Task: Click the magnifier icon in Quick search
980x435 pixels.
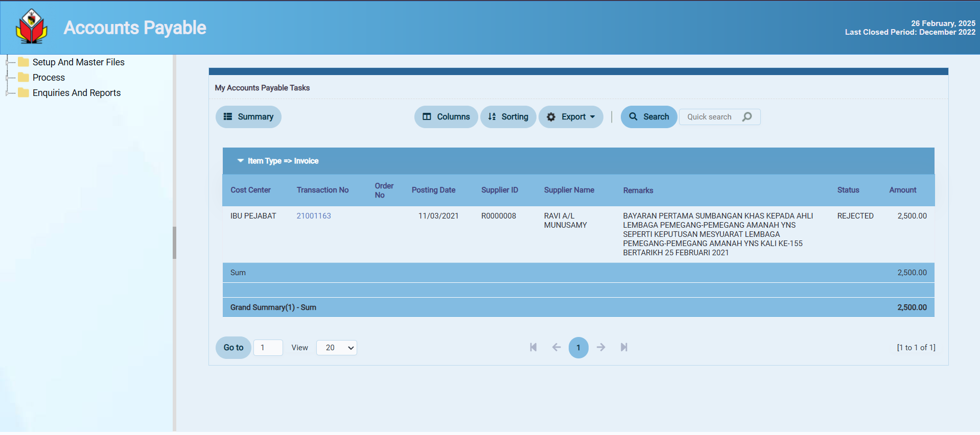Action: pyautogui.click(x=747, y=117)
